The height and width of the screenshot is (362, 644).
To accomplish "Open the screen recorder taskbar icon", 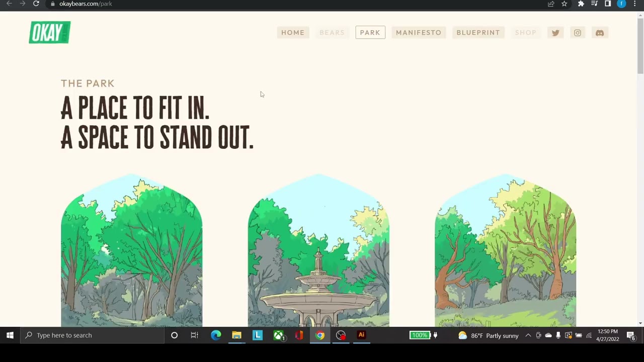I will point(341,335).
